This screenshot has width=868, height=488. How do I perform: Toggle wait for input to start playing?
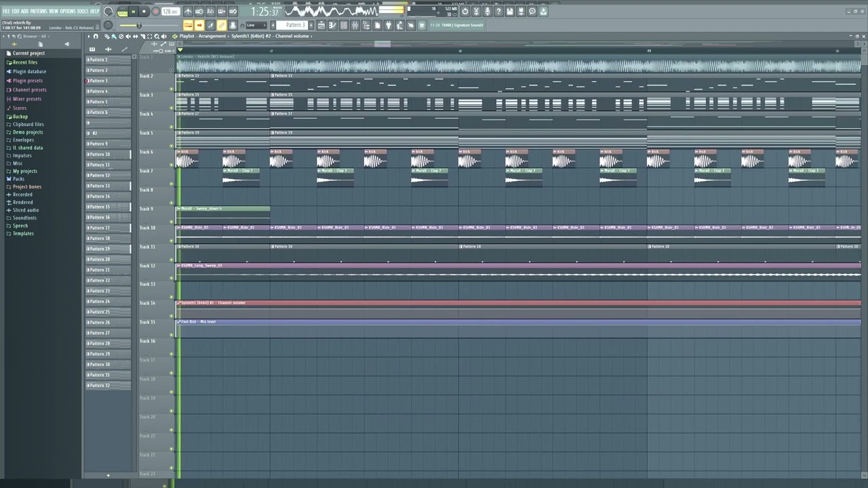(199, 12)
